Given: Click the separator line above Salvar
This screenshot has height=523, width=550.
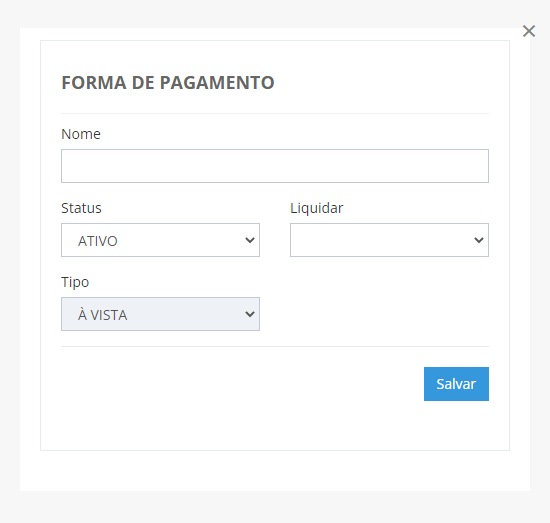Looking at the screenshot, I should coord(275,347).
